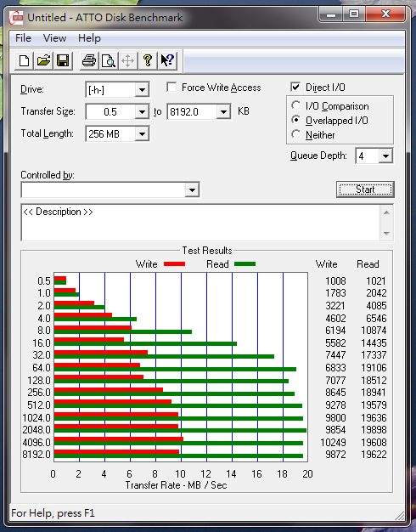Choose the Neither radio option
The image size is (416, 532).
tap(295, 134)
